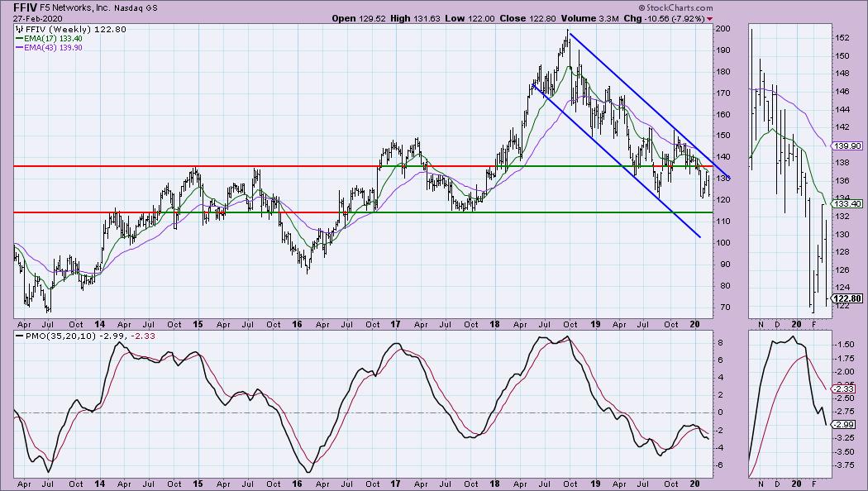The width and height of the screenshot is (868, 491).
Task: Click the 150 label on main price axis
Action: coord(723,135)
